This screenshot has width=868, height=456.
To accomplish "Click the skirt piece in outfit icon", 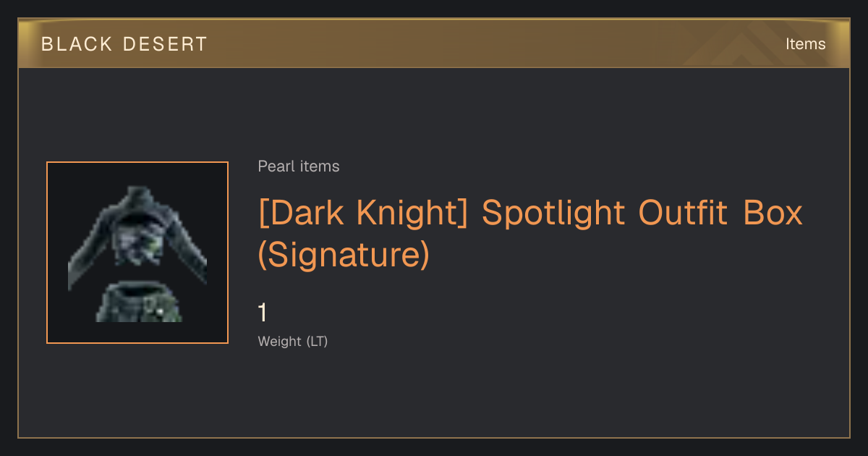I will 139,303.
